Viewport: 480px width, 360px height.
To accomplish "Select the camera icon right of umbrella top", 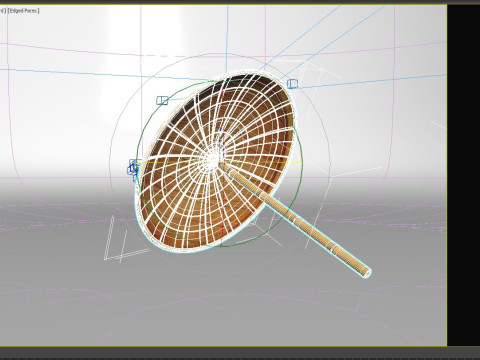I will click(292, 84).
